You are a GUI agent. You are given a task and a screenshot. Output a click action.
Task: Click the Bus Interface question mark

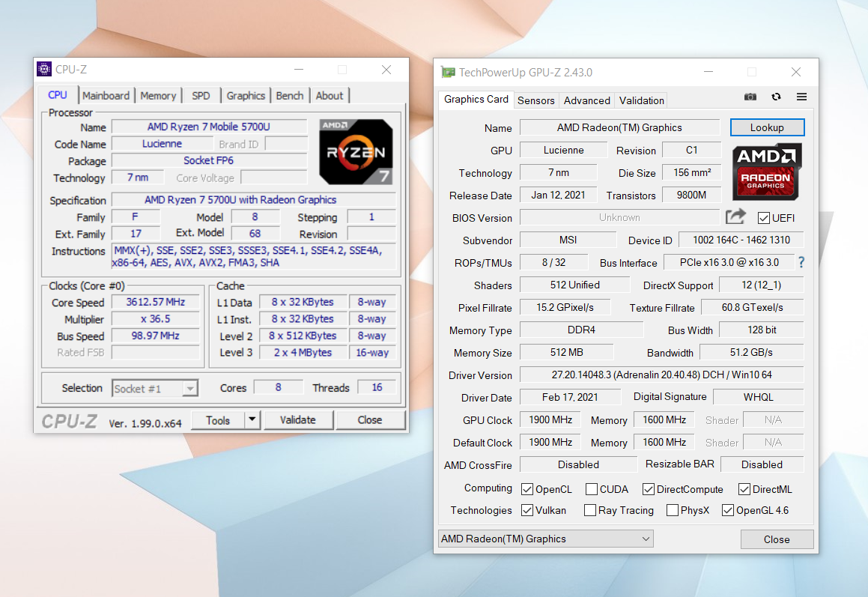[x=801, y=262]
